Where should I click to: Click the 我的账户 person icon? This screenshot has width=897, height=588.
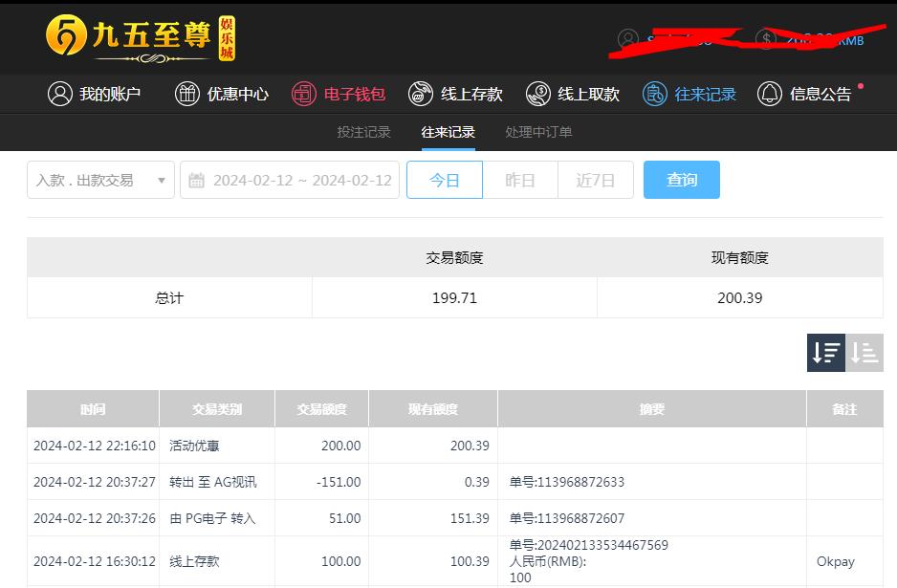[x=60, y=94]
